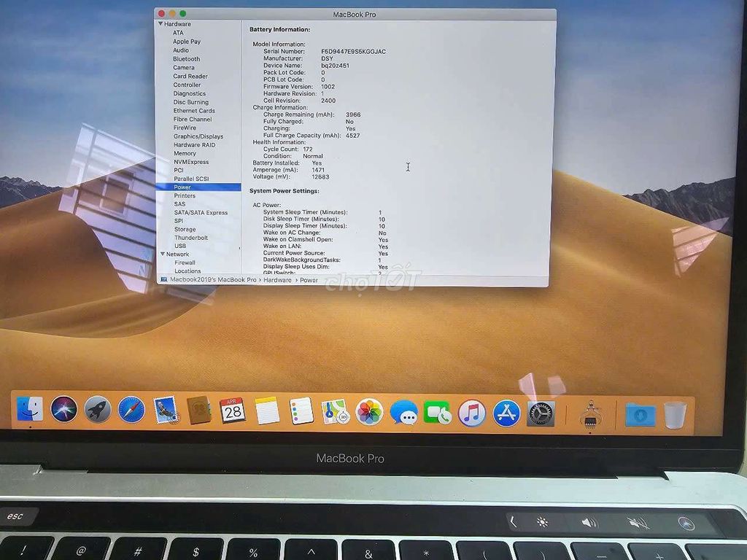Select Parallel SCSI in sidebar
This screenshot has height=560, width=747.
[x=191, y=179]
